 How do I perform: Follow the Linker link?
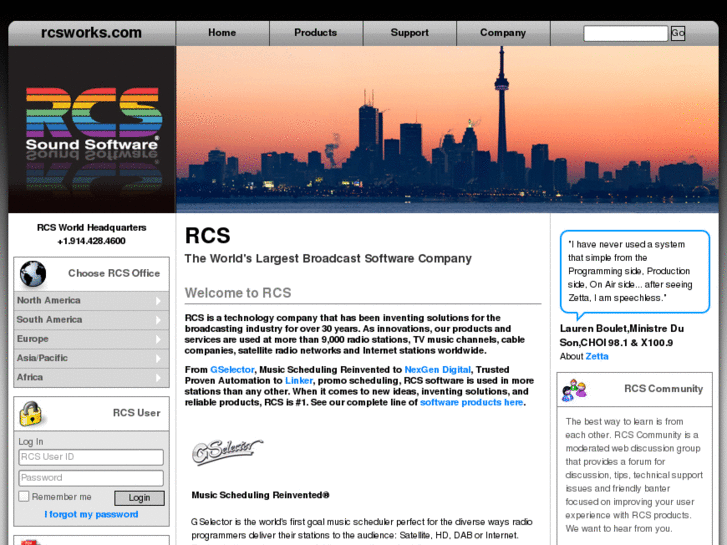299,380
